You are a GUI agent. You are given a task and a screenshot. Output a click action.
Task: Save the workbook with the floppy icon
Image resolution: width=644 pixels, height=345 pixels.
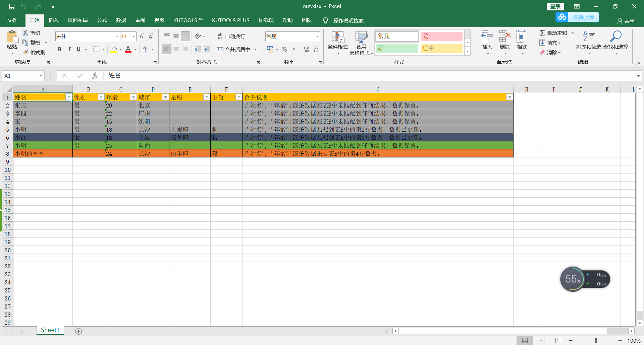(x=12, y=6)
